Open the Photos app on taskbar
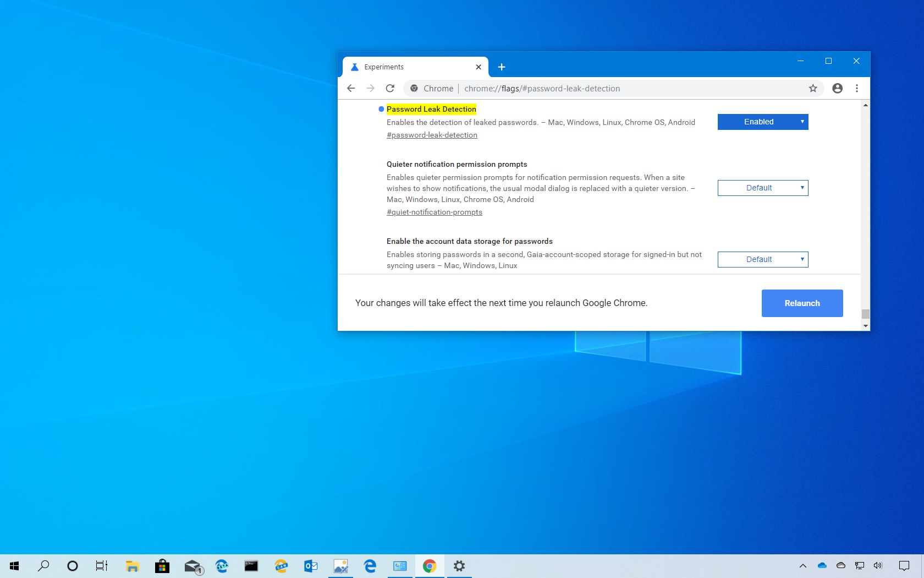 coord(340,566)
